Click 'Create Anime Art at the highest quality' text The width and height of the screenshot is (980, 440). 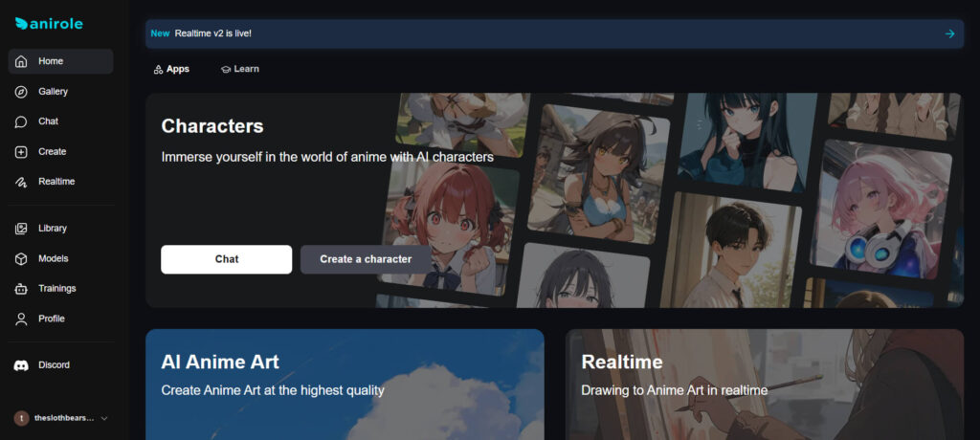(273, 391)
